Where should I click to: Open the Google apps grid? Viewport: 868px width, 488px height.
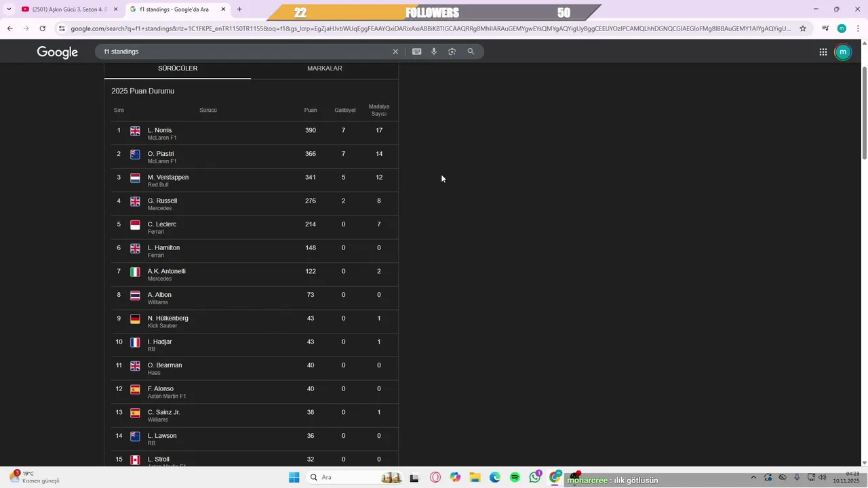[x=823, y=52]
